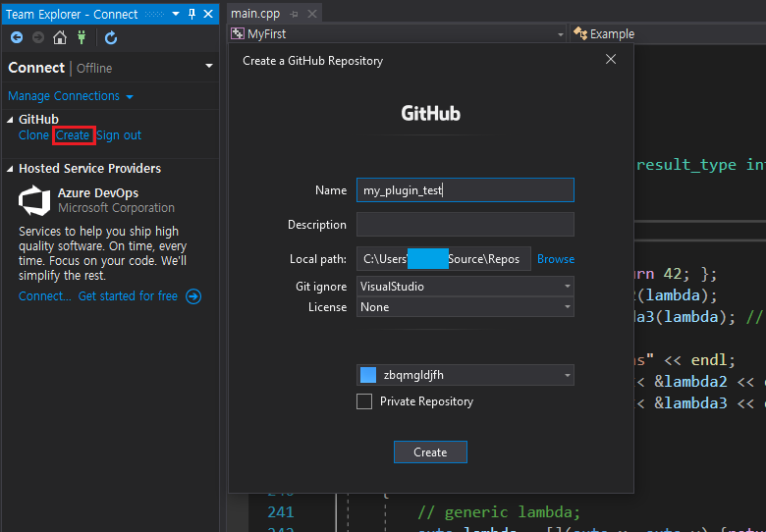Click the Azure DevOps Connect... link
Viewport: 766px width, 532px height.
pyautogui.click(x=44, y=296)
